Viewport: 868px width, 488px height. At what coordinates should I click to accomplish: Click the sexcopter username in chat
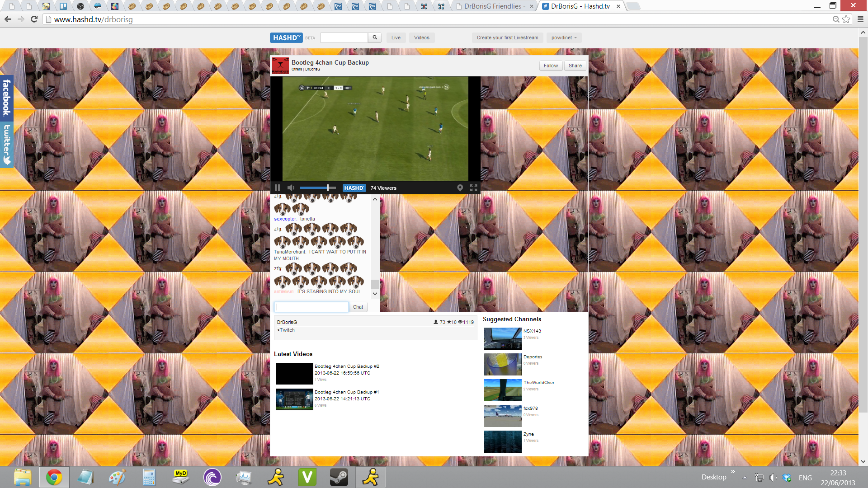[x=286, y=219]
